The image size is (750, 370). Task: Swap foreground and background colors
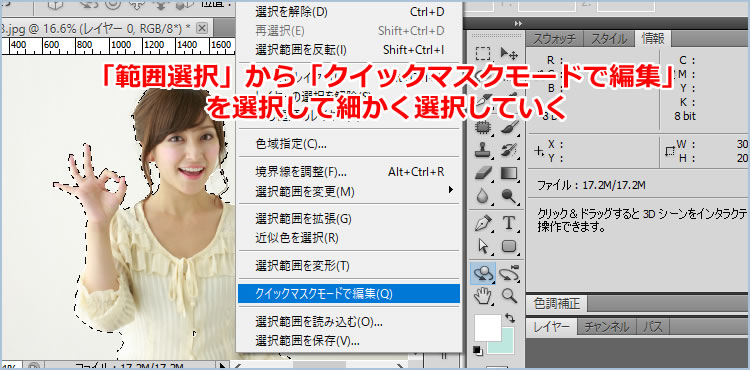[510, 318]
